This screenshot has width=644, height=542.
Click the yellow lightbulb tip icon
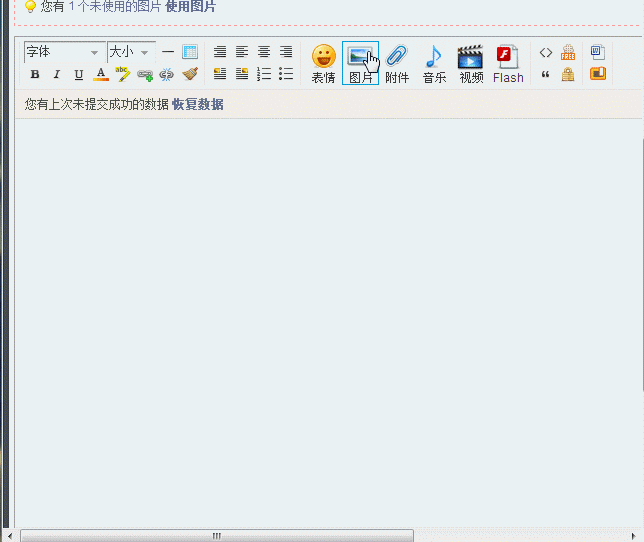point(30,6)
